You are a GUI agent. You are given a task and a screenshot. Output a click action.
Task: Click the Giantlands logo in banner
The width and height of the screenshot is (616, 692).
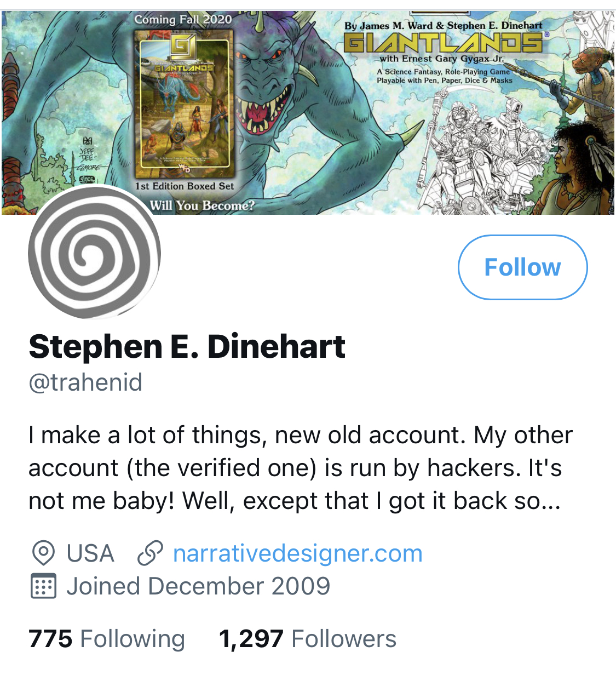tap(444, 43)
